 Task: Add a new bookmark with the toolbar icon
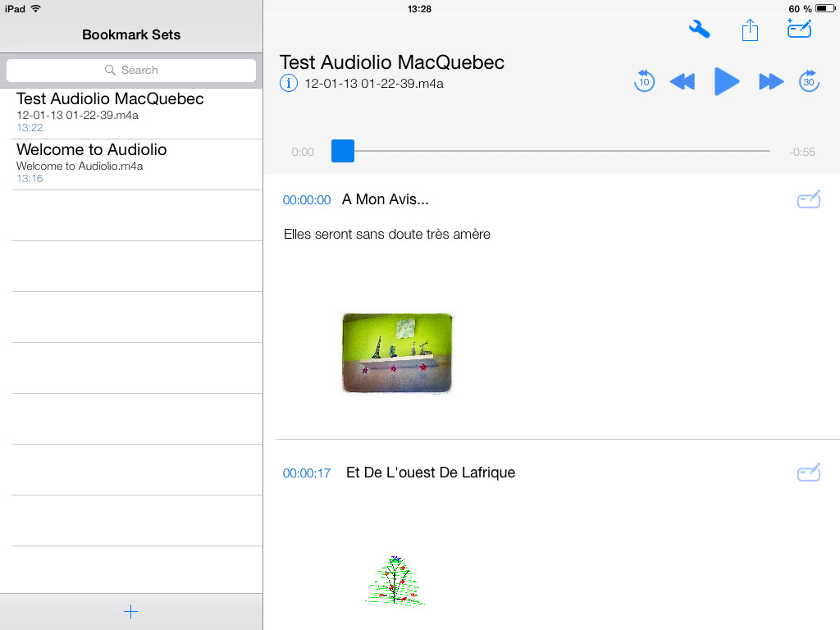(x=799, y=29)
